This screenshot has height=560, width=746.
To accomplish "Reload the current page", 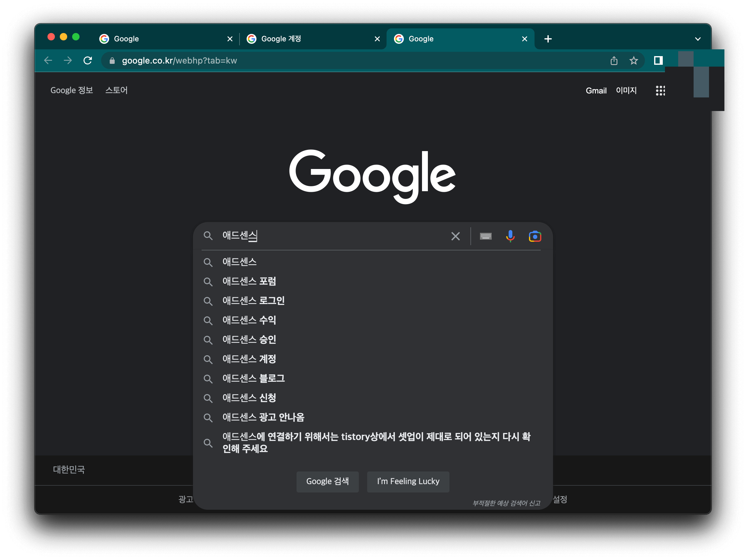I will click(88, 61).
